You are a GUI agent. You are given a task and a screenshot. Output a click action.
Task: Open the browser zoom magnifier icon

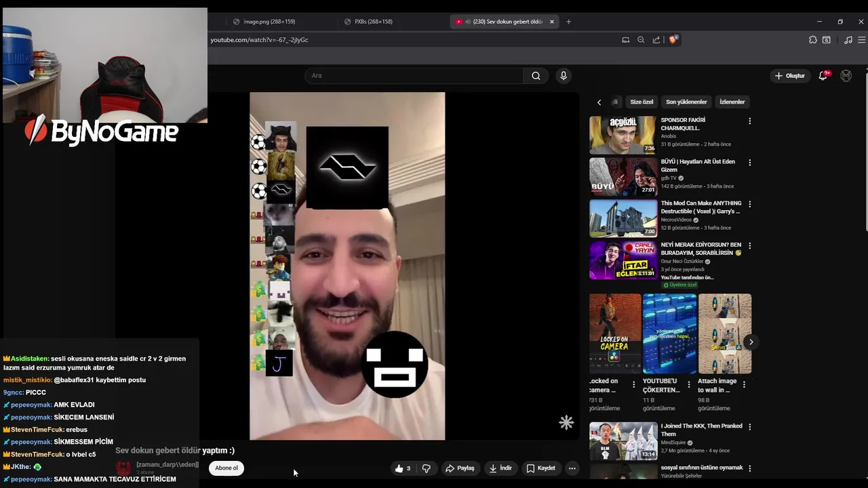coord(641,40)
